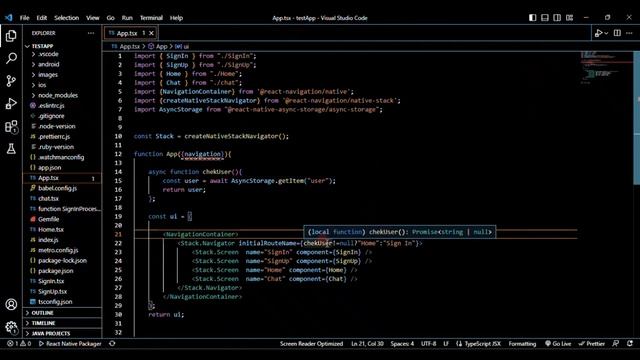
Task: Open package.json file
Action: click(56, 271)
